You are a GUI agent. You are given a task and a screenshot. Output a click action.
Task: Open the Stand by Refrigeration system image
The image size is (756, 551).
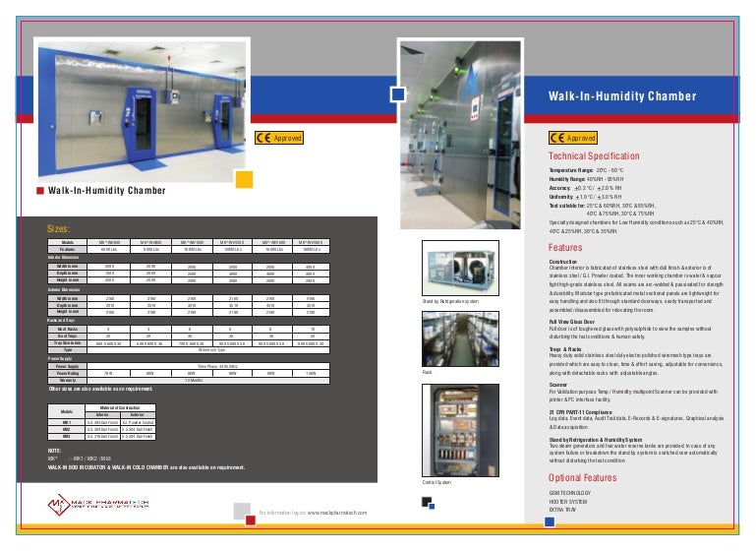(x=460, y=269)
